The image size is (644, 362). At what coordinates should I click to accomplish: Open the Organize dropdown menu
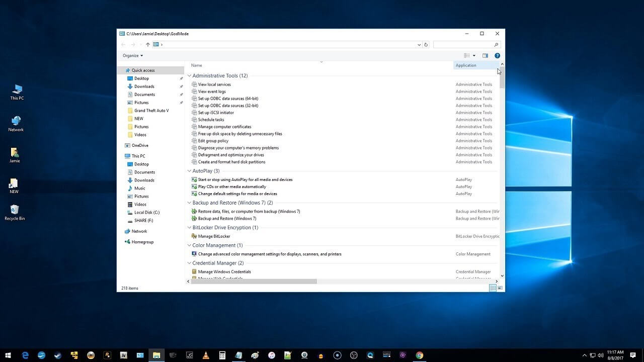pyautogui.click(x=133, y=56)
